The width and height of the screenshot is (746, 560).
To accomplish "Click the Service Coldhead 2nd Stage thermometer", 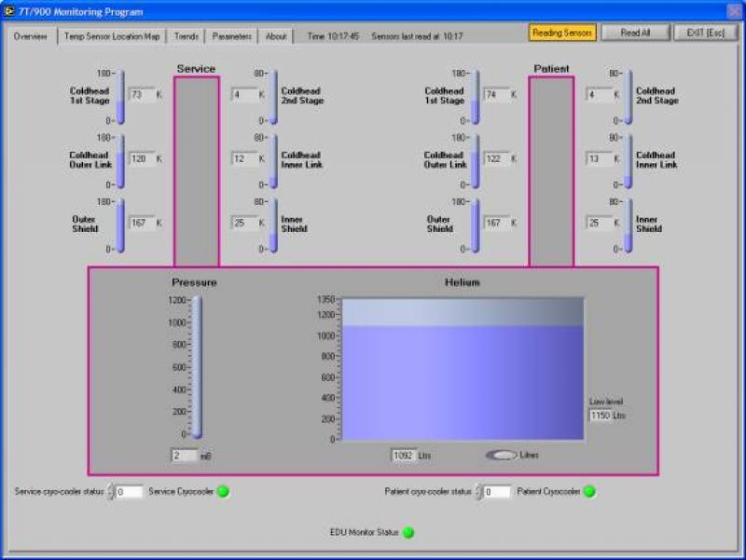I will [x=273, y=98].
